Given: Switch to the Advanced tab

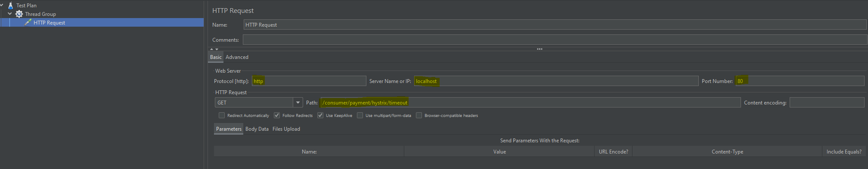Looking at the screenshot, I should pyautogui.click(x=237, y=57).
